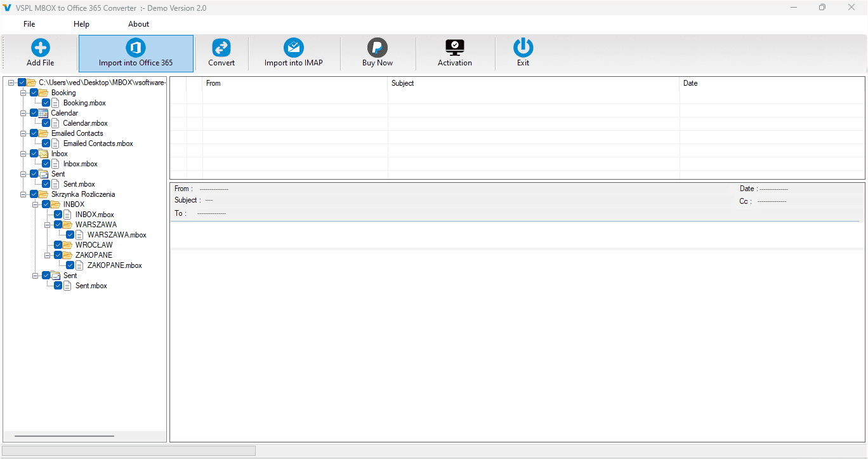
Task: Select the Sent.mbox under Skrzynka Rozliczenia
Action: click(x=91, y=286)
